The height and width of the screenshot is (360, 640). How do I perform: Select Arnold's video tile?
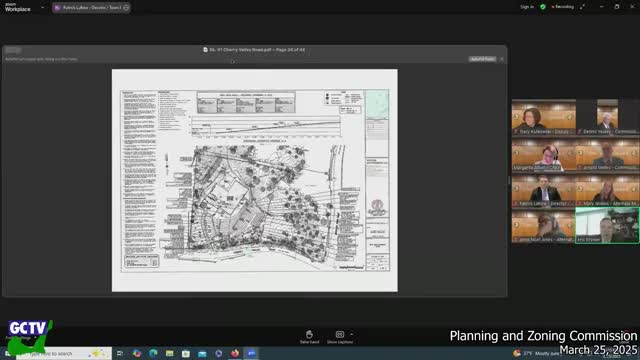click(x=608, y=153)
